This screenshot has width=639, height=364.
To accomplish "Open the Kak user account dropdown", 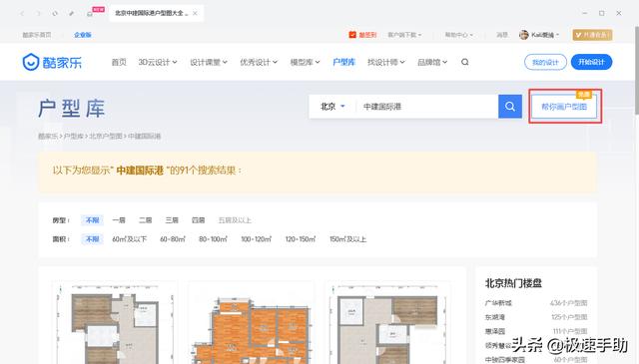I will [x=545, y=35].
